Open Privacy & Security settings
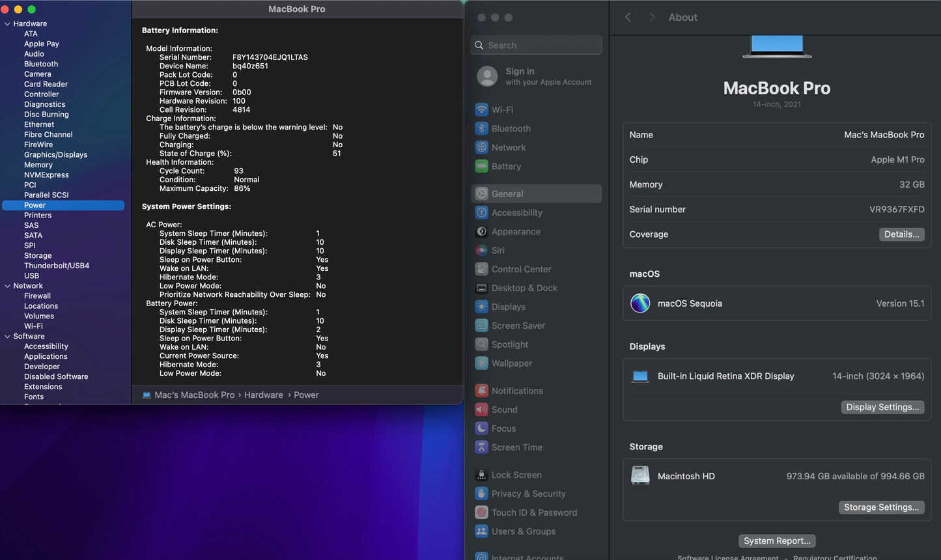This screenshot has width=941, height=560. point(528,494)
